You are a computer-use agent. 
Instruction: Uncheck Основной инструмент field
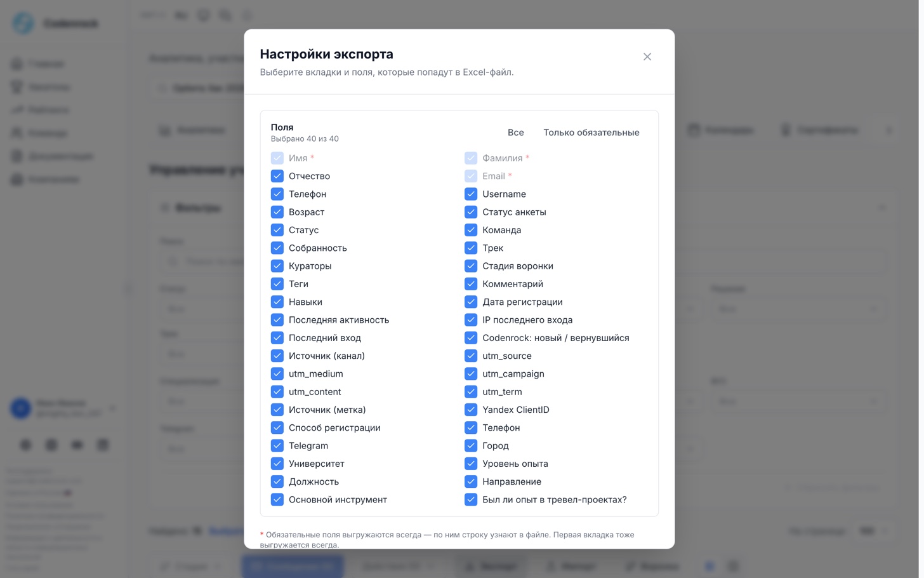277,500
